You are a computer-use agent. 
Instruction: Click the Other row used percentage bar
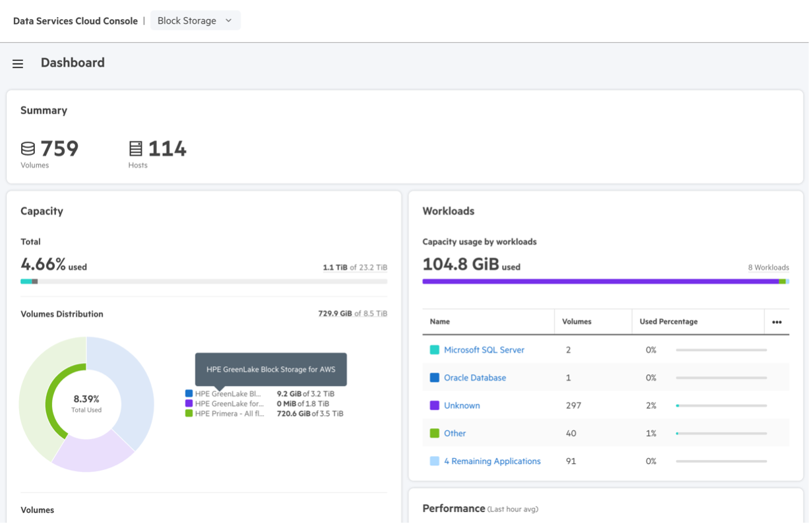722,433
